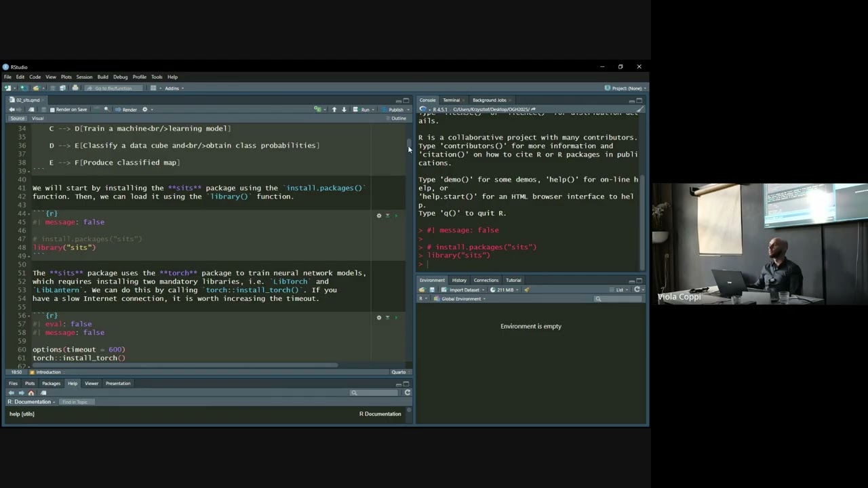
Task: Switch editor to Visual mode
Action: point(38,119)
